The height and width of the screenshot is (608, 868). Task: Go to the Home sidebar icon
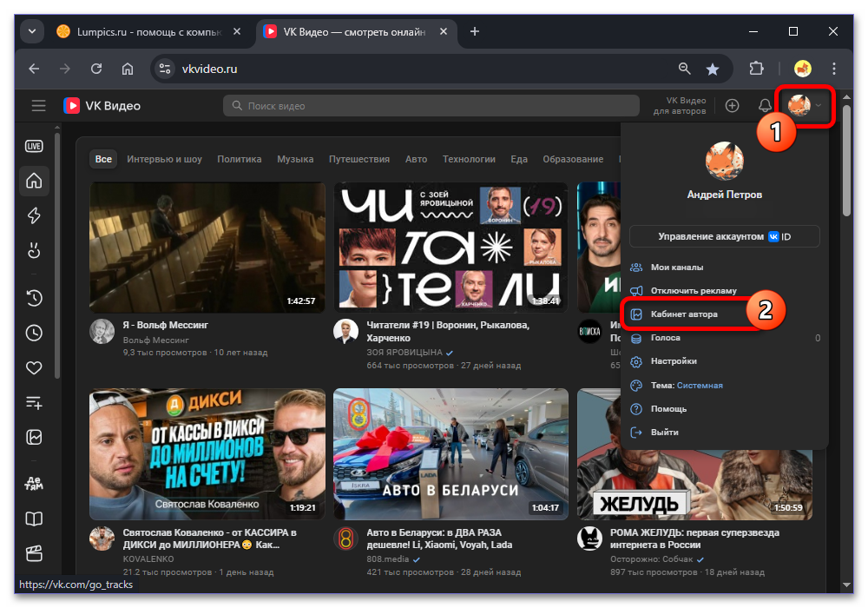tap(35, 181)
